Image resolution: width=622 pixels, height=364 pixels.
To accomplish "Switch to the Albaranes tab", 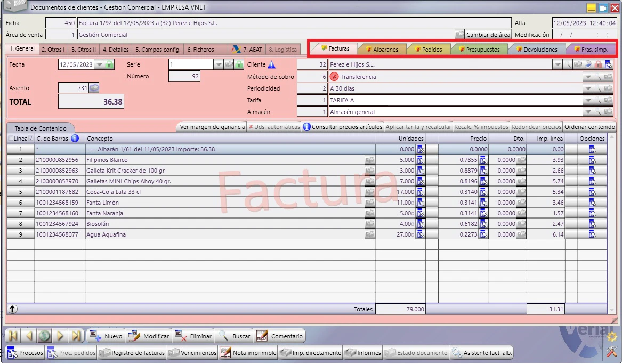I will coord(382,50).
